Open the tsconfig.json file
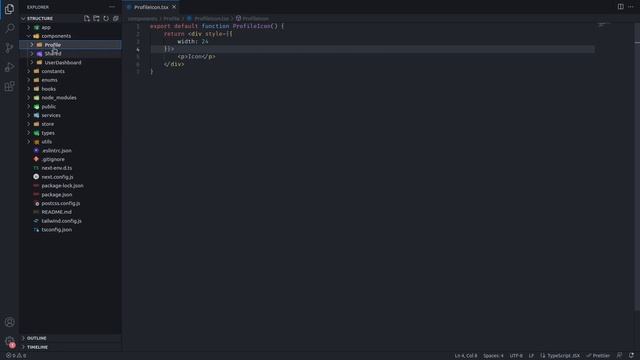640x360 pixels. click(71, 230)
